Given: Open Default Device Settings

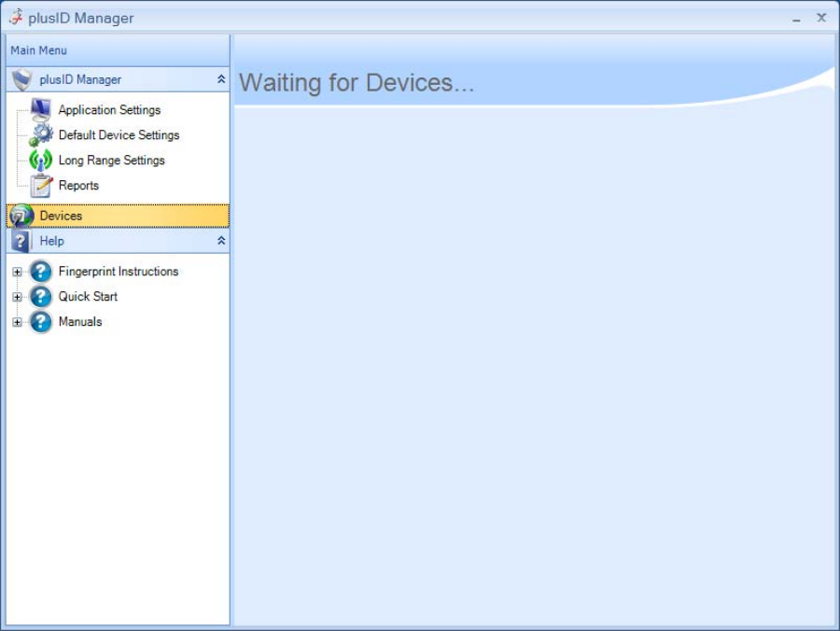Looking at the screenshot, I should pos(119,135).
